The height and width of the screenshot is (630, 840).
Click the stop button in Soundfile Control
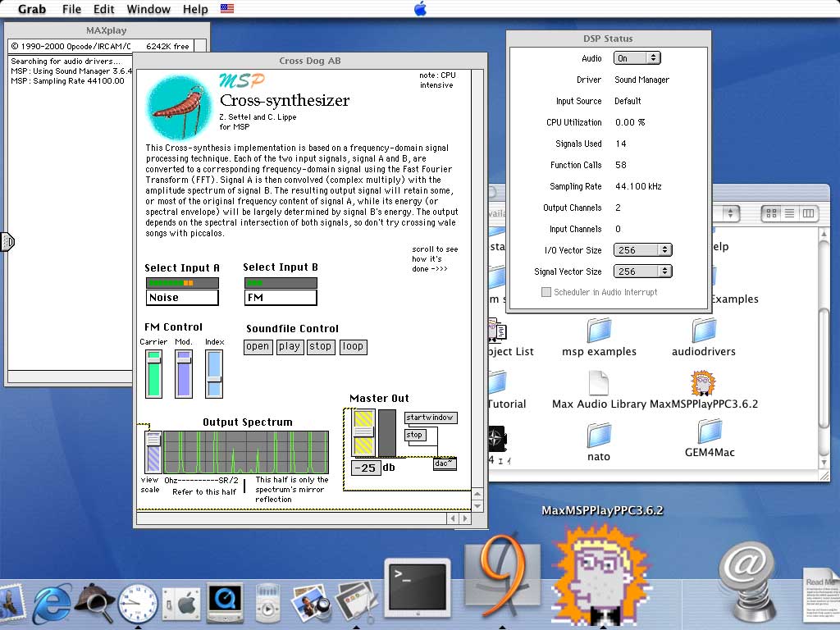(x=321, y=347)
